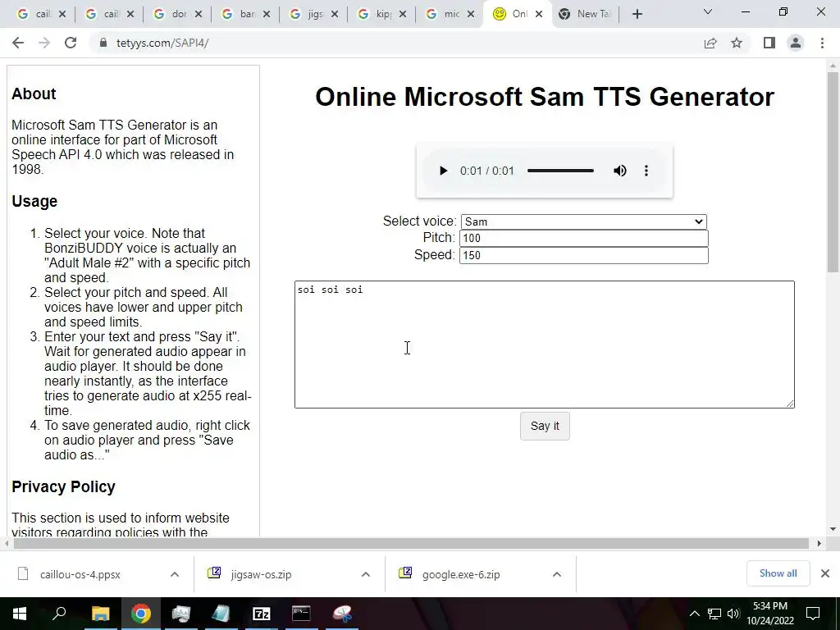Open downloaded google.exe-6.zip file
This screenshot has width=840, height=630.
(x=461, y=575)
